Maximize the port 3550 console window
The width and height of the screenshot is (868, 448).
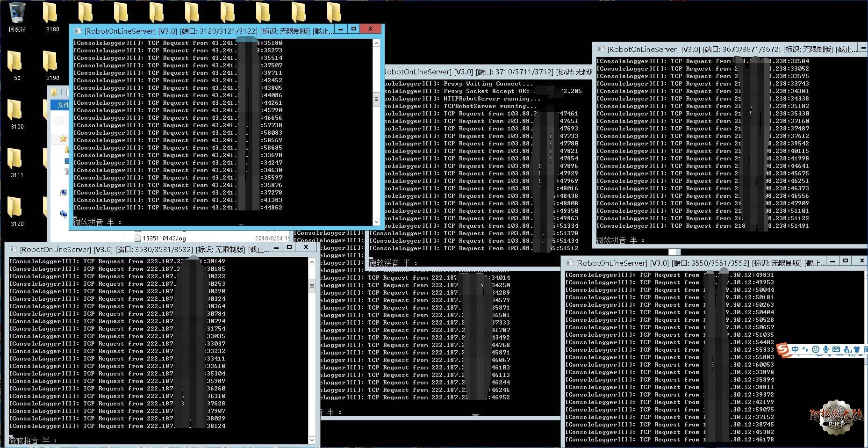point(845,260)
